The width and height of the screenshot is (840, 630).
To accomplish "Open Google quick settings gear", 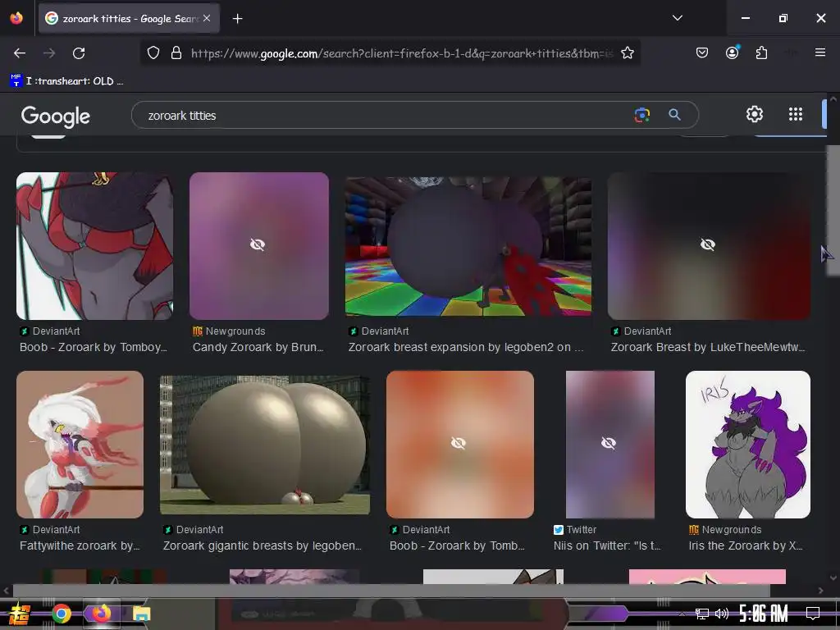I will click(755, 114).
